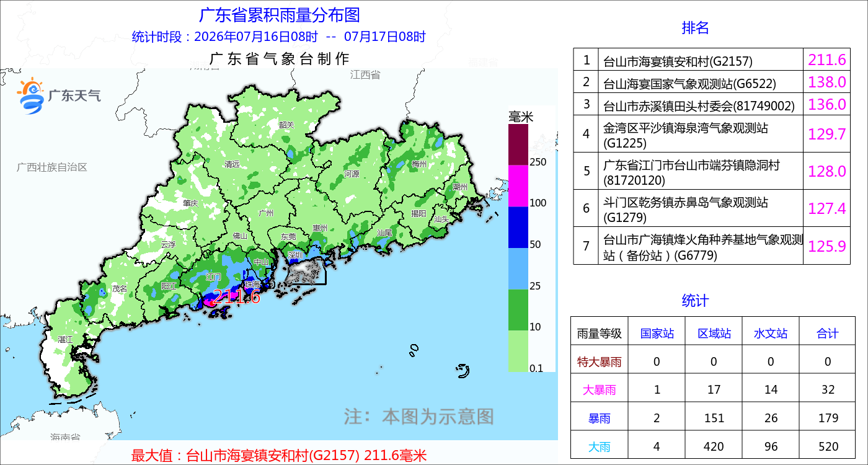Viewport: 868px width, 465px height.
Task: Click the 211.6 maximum marker on map
Action: [236, 297]
